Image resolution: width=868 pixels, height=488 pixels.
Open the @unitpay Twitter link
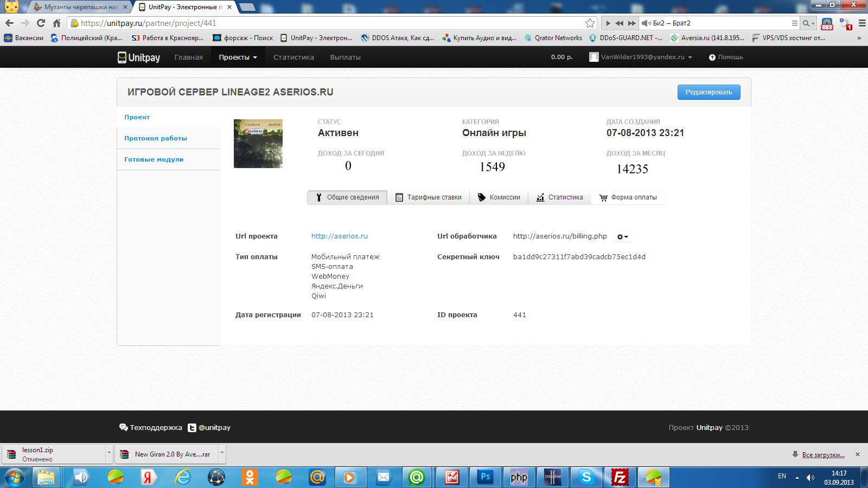tap(209, 427)
